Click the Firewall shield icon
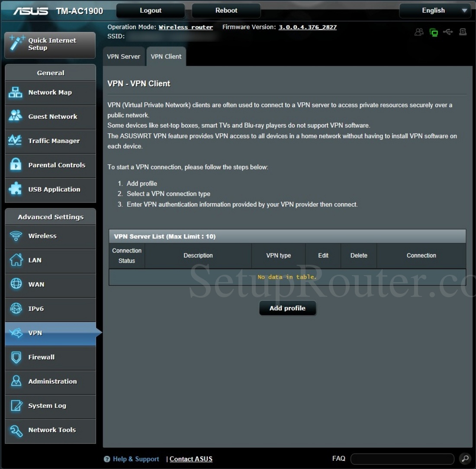Screen dimensions: 476x469 [16, 357]
